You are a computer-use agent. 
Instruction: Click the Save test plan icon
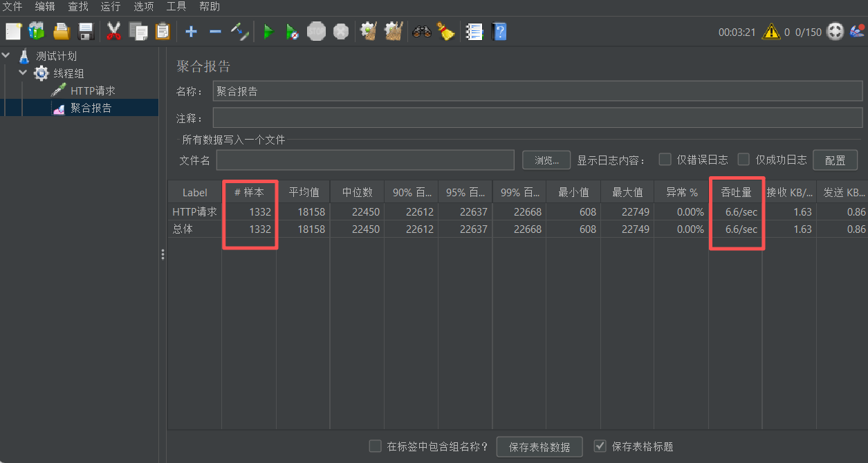[x=86, y=31]
